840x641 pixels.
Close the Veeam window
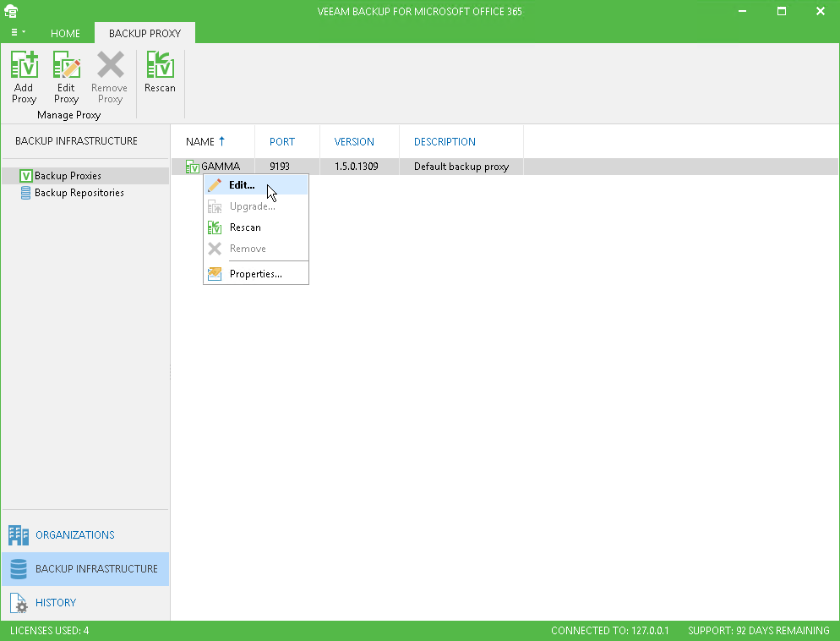click(x=821, y=11)
